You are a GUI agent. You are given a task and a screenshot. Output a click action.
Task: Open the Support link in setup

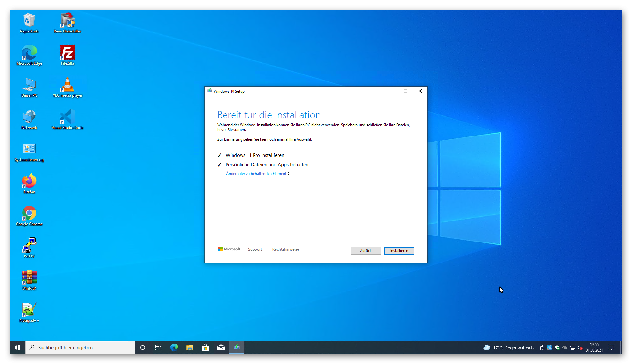pyautogui.click(x=255, y=249)
